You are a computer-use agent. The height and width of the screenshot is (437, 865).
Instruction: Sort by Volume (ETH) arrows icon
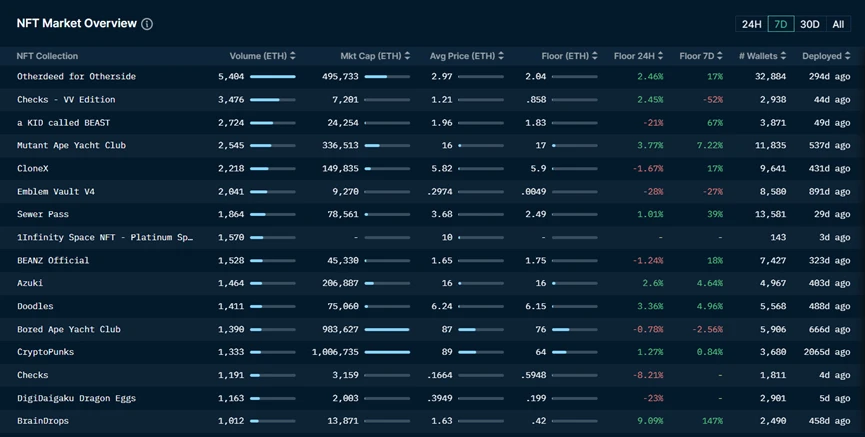pyautogui.click(x=292, y=56)
